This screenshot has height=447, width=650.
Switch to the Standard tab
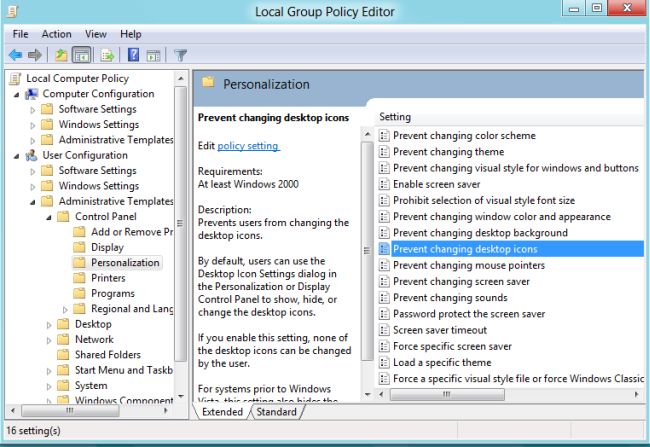click(276, 412)
